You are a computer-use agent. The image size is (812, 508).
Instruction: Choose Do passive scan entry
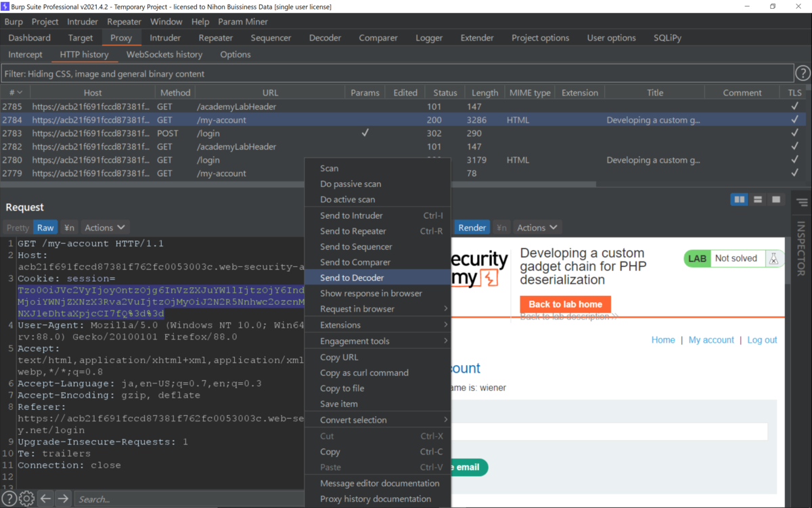[x=378, y=184]
